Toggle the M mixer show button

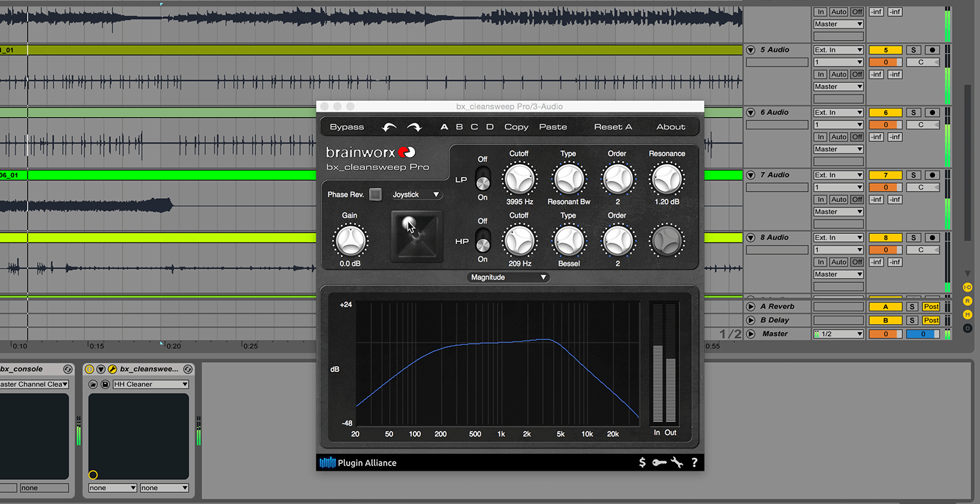968,314
